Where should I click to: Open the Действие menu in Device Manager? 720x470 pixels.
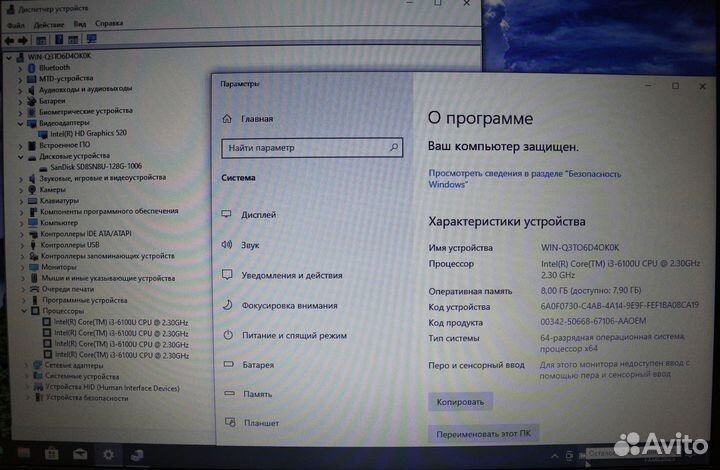(49, 24)
